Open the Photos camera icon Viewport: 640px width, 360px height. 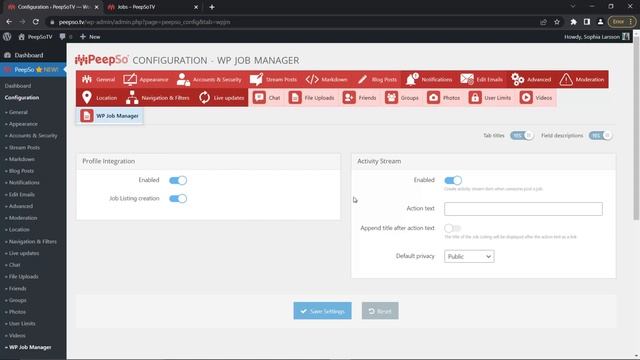[433, 98]
